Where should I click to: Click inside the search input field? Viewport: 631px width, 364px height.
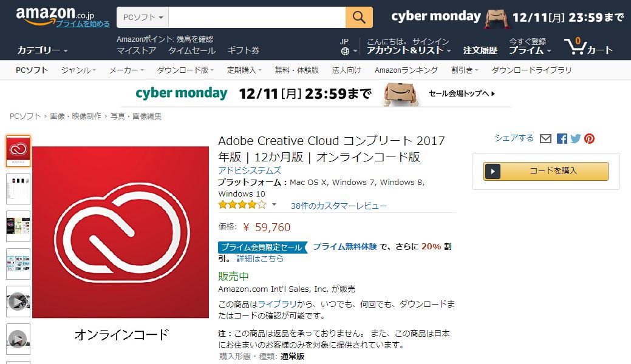255,18
